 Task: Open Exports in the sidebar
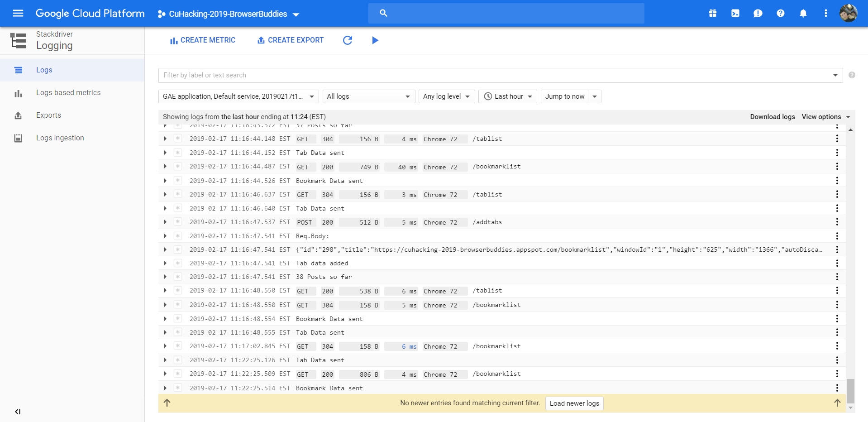pos(72,115)
